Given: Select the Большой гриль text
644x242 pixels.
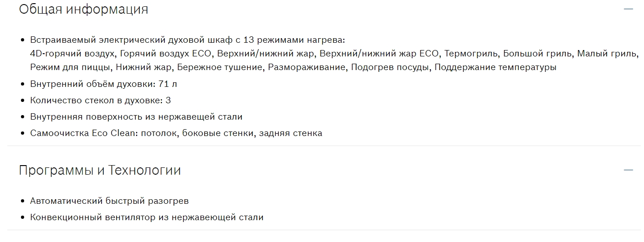Looking at the screenshot, I should click(537, 53).
